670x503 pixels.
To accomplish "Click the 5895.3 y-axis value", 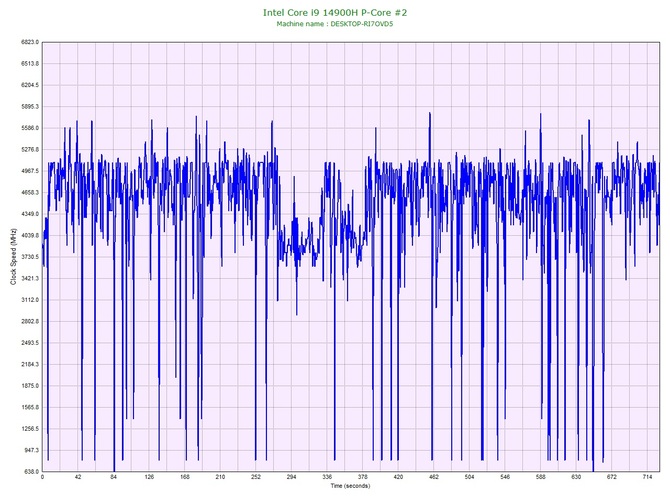I will pyautogui.click(x=30, y=106).
